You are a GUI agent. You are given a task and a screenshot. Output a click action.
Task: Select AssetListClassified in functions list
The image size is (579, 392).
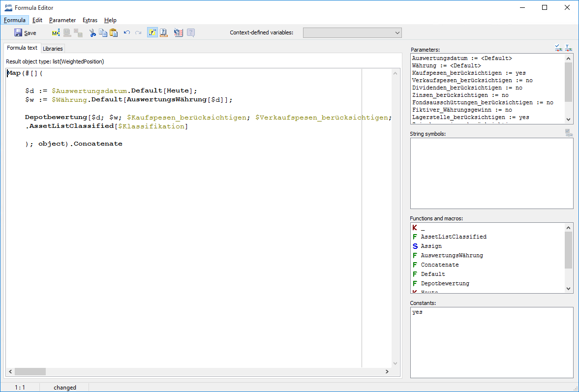(x=453, y=237)
